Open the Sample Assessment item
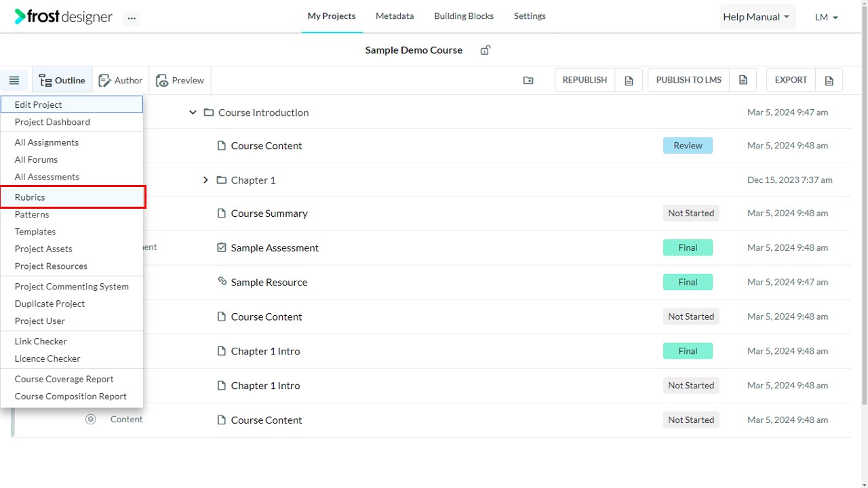Screen dimensions: 868x488 point(275,248)
